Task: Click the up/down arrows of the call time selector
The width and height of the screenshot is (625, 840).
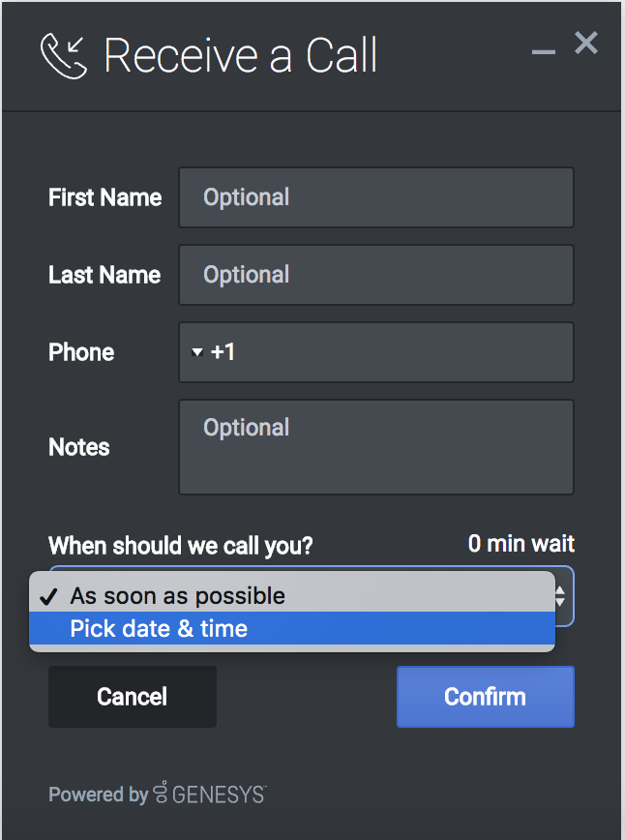Action: click(x=560, y=595)
